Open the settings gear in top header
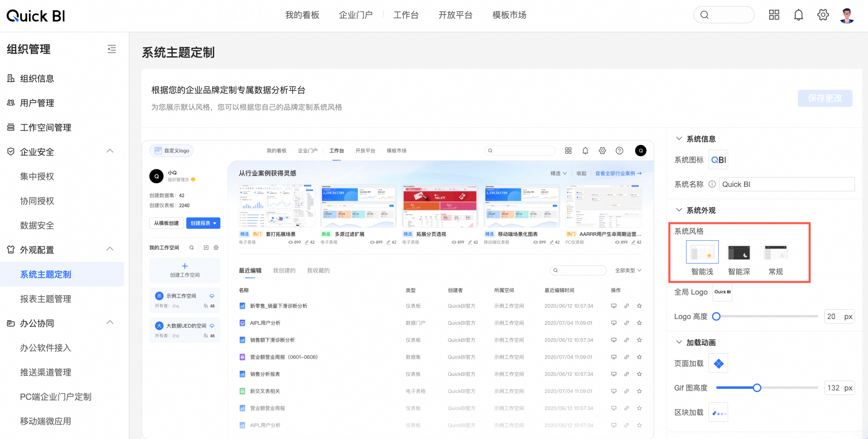 click(x=823, y=15)
